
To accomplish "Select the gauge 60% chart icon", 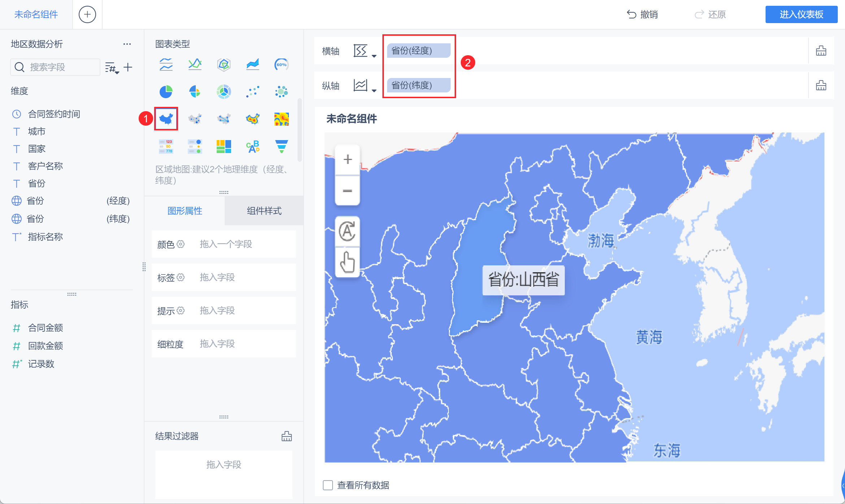I will point(281,65).
